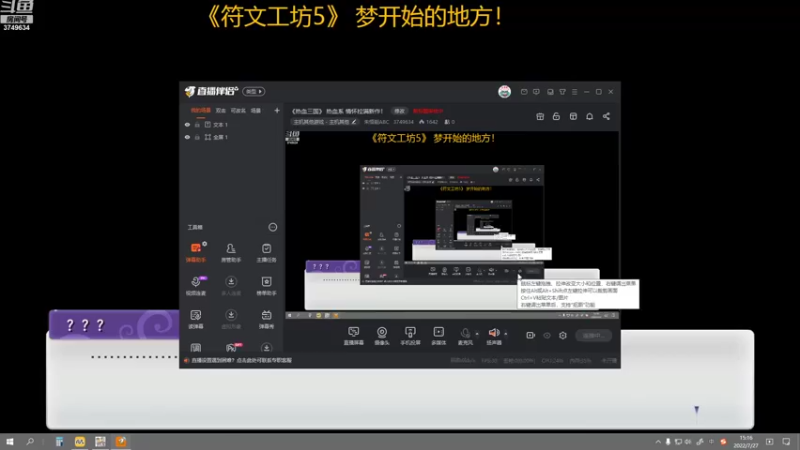Toggle preview eye icon beside settings gear

[x=547, y=335]
